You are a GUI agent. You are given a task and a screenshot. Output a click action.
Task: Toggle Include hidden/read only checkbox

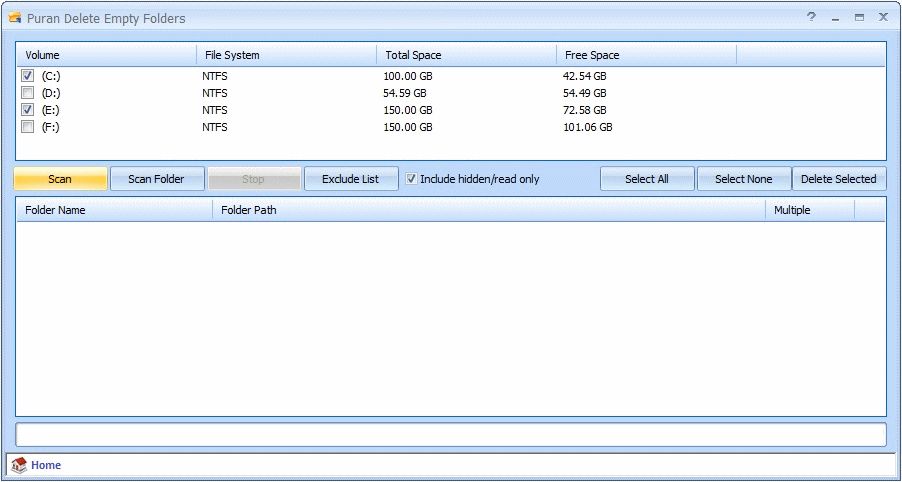(x=411, y=179)
